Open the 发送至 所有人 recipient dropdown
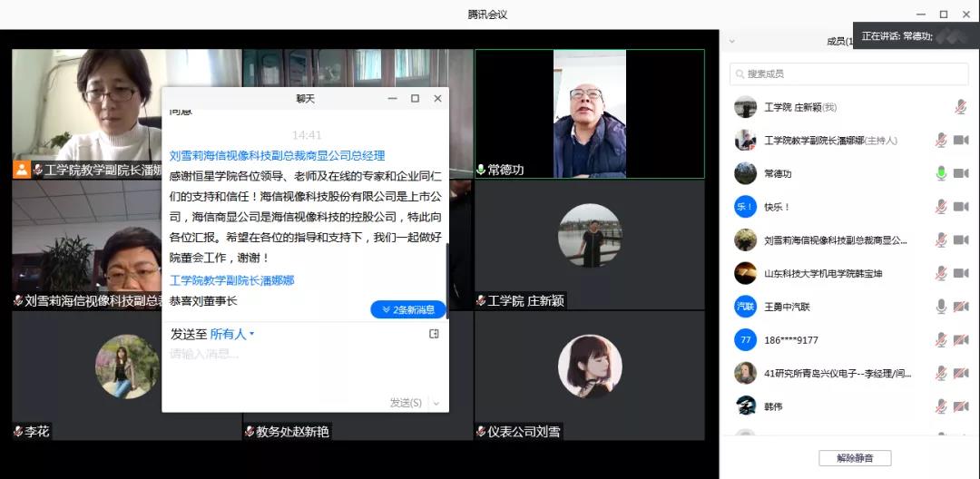 pyautogui.click(x=232, y=335)
